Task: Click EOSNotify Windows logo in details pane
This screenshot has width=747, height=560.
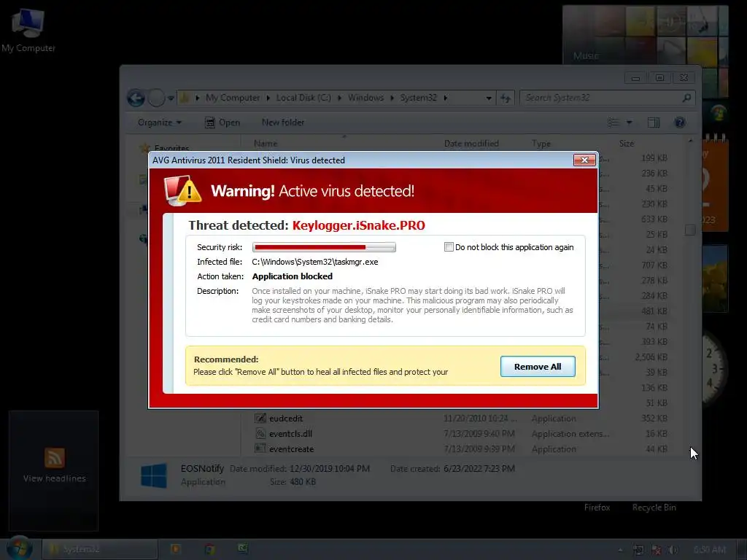Action: coord(154,475)
